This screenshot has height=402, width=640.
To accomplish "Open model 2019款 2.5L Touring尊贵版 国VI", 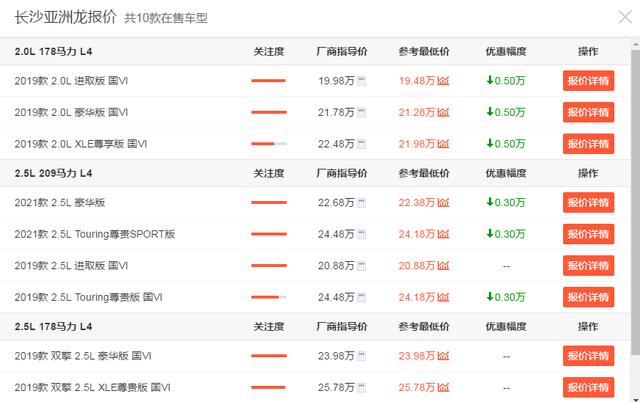I will 89,297.
